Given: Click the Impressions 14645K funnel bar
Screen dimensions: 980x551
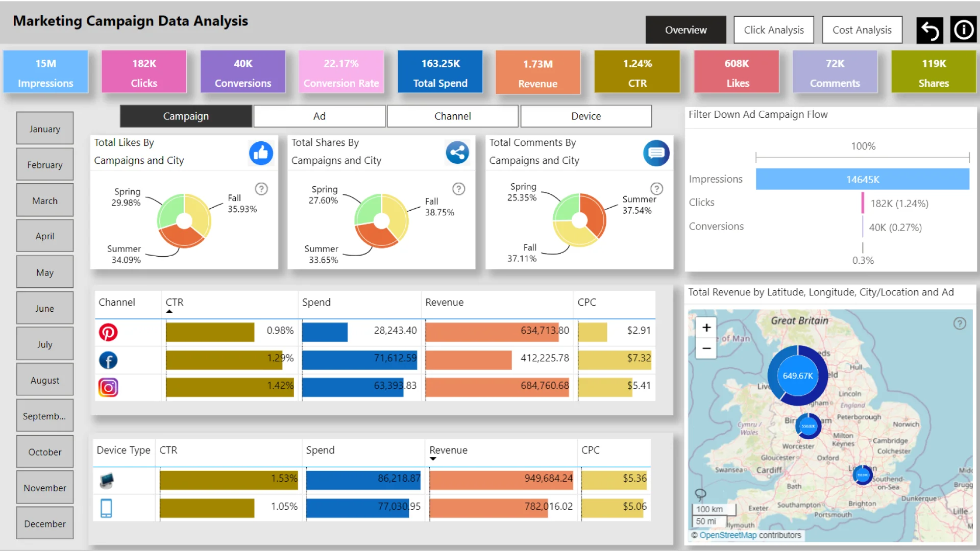Looking at the screenshot, I should point(863,179).
